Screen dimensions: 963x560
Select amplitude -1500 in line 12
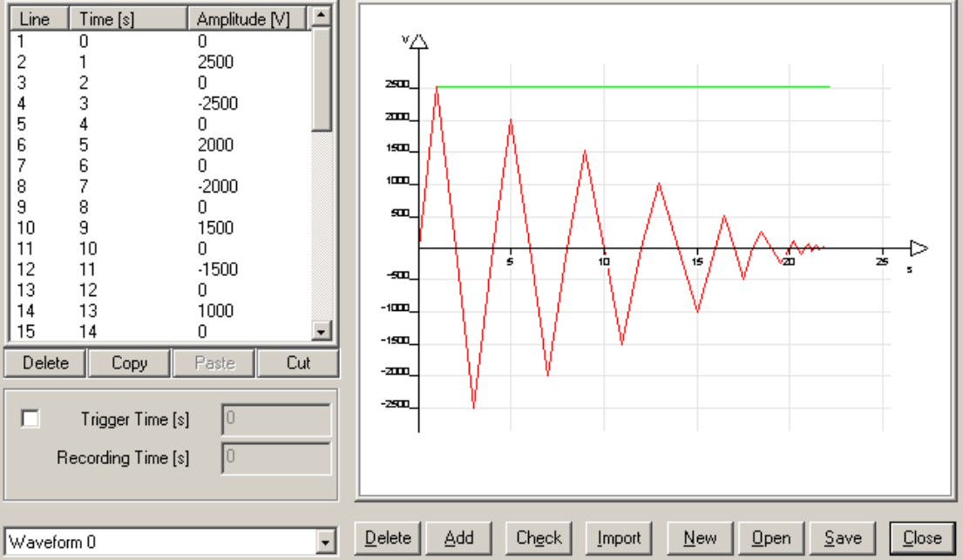217,270
